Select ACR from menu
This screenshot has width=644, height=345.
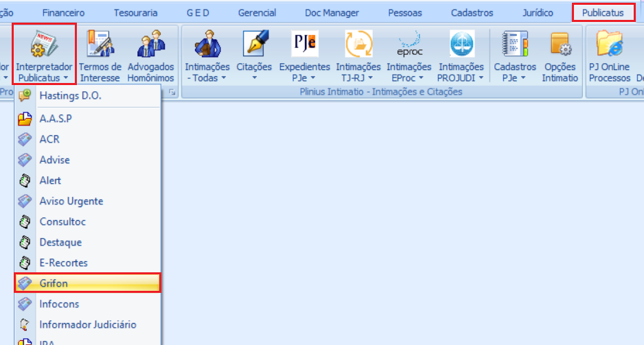tap(87, 139)
